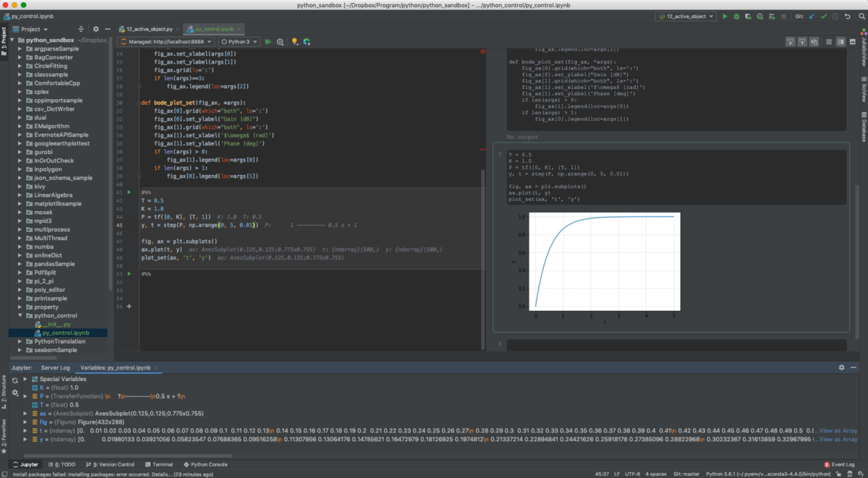Show editor and preview split layout
The image size is (868, 478).
[x=841, y=42]
